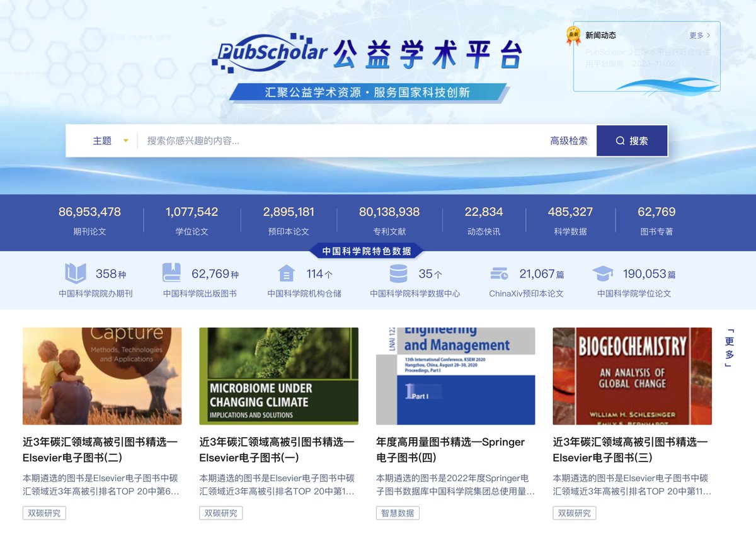The width and height of the screenshot is (756, 558).
Task: Click the 中国科学院学位论文 graduation cap icon
Action: coord(603,272)
